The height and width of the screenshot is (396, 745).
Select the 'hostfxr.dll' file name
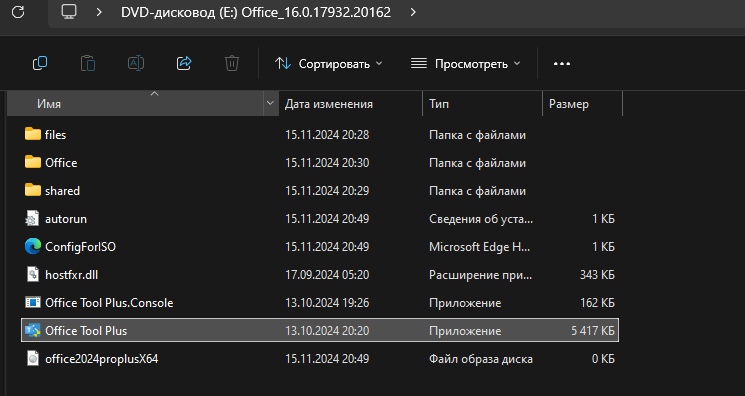72,275
